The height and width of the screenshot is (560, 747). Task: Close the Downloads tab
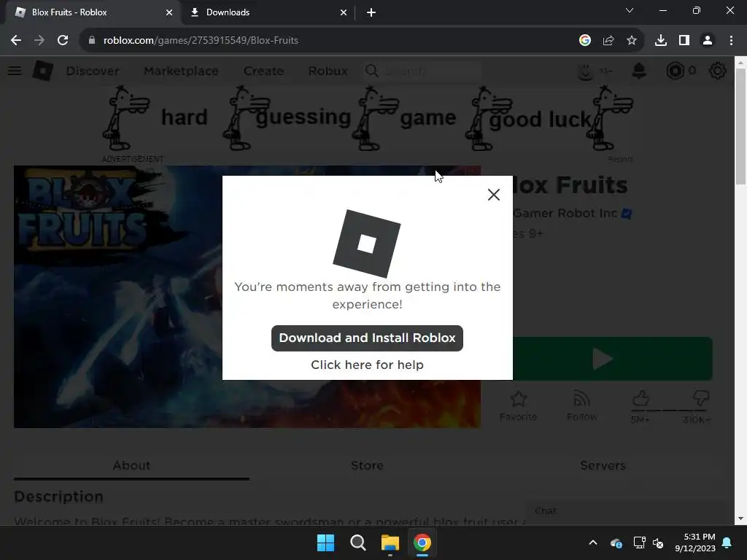point(344,12)
